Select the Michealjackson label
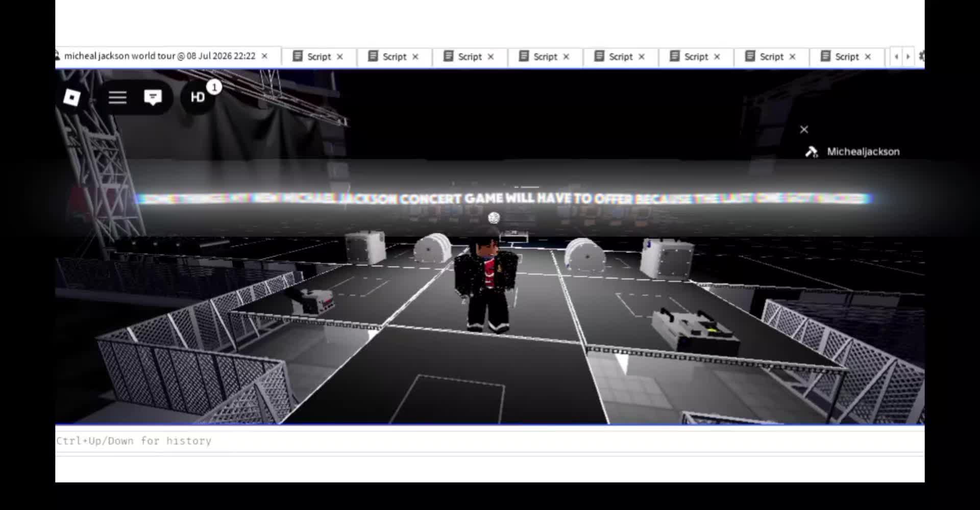The width and height of the screenshot is (980, 510). coord(863,151)
